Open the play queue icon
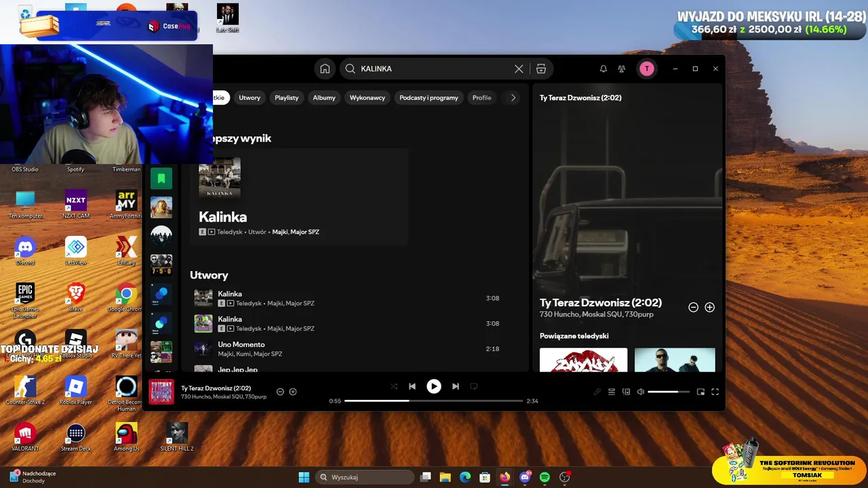The width and height of the screenshot is (868, 488). coord(611,392)
